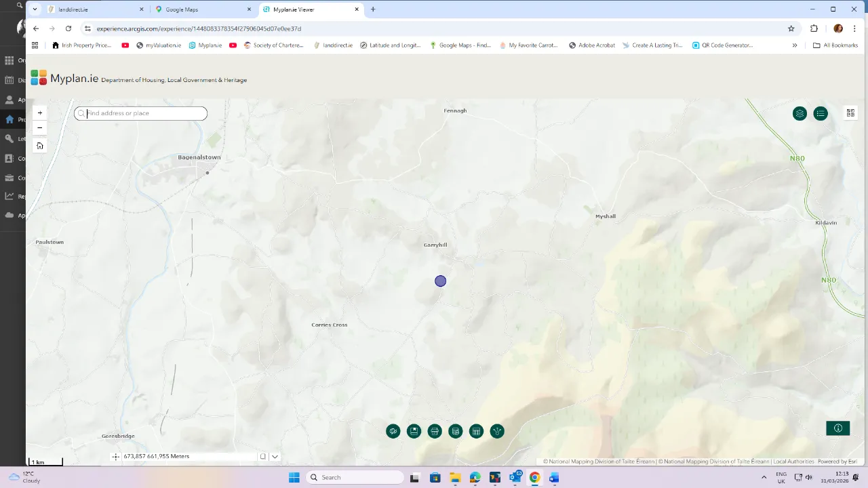Switch to the landdirect.ie tab
The height and width of the screenshot is (488, 868).
click(x=95, y=9)
